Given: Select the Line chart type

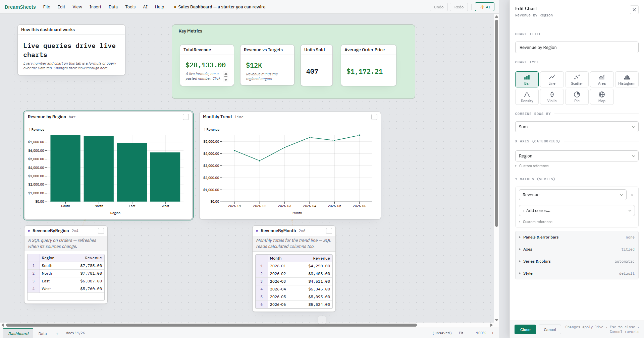Looking at the screenshot, I should 552,79.
